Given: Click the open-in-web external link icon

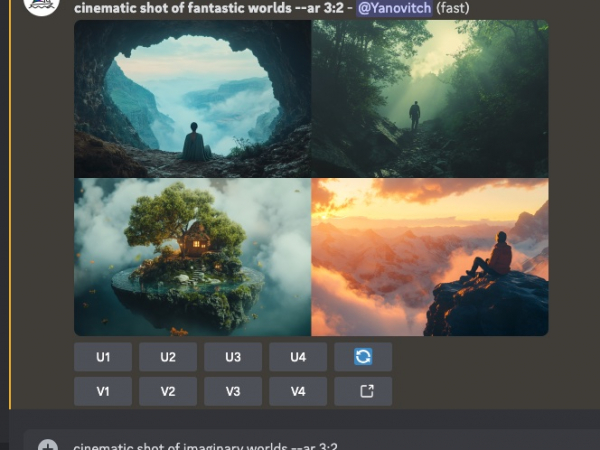Looking at the screenshot, I should tap(363, 391).
